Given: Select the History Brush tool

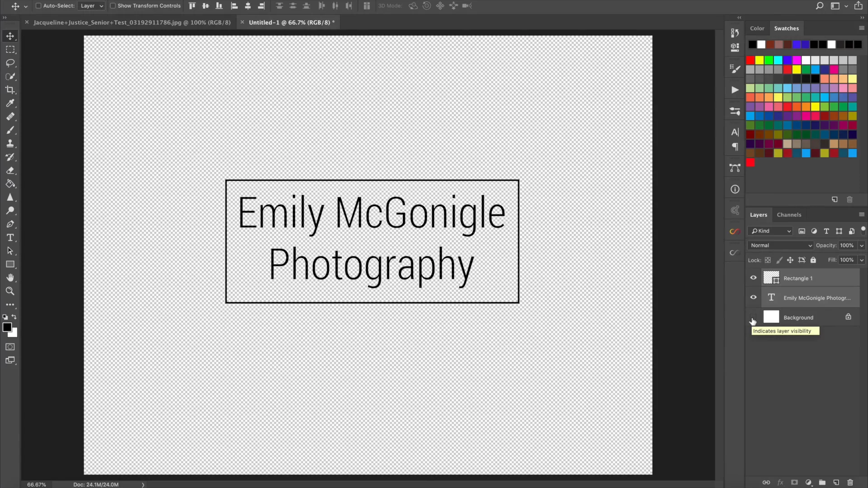Looking at the screenshot, I should pyautogui.click(x=10, y=157).
